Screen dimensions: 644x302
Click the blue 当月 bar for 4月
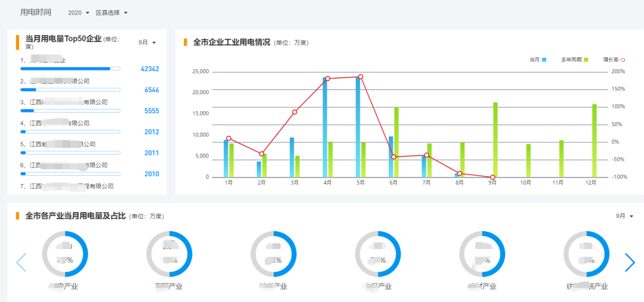pyautogui.click(x=325, y=127)
